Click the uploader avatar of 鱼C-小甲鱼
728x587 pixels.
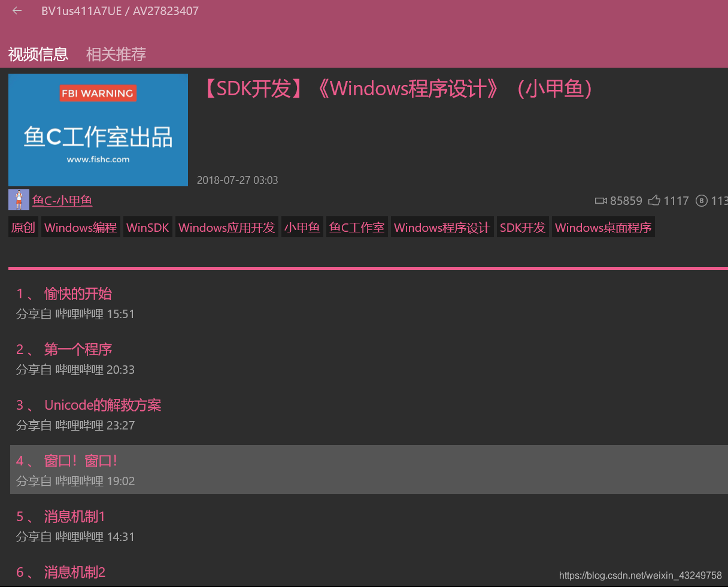(x=19, y=200)
